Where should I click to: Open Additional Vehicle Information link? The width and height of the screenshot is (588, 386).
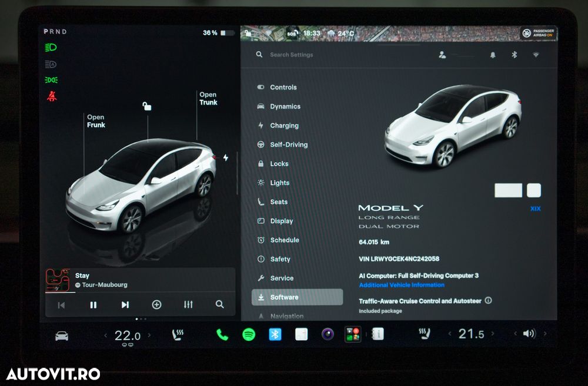pos(401,285)
